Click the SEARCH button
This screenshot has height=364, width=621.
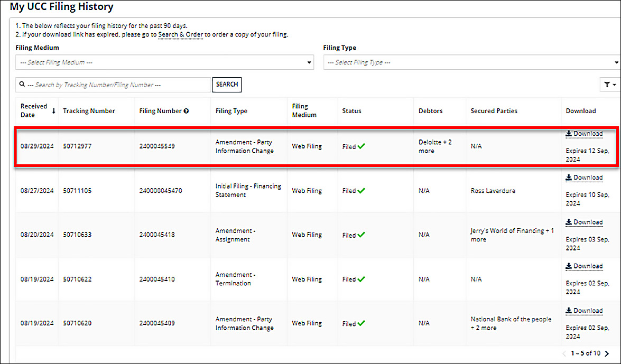coord(227,85)
